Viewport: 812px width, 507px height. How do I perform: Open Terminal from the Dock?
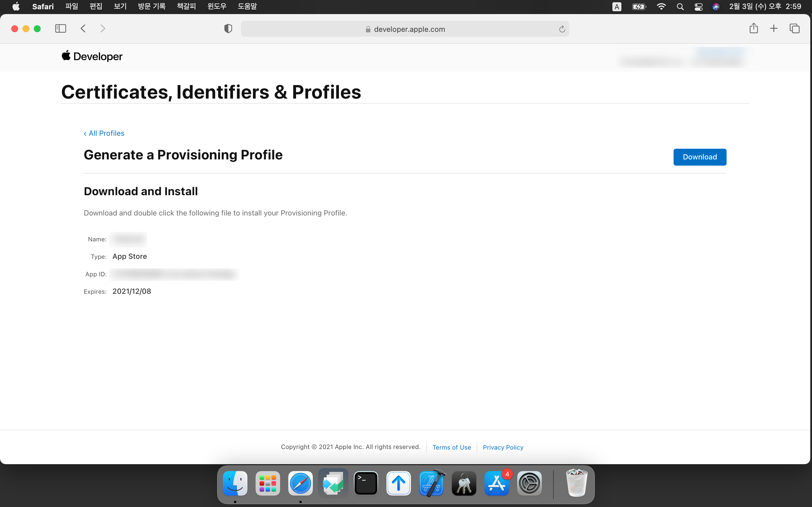(x=366, y=484)
